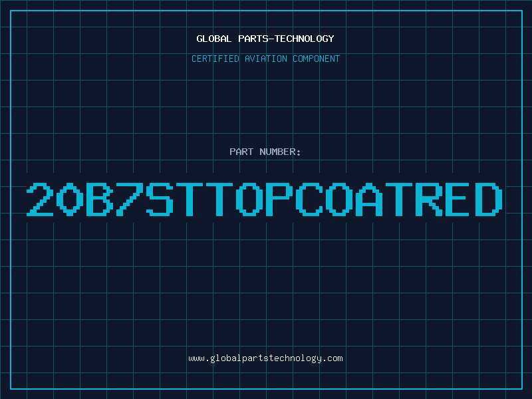Viewport: 532px width, 399px height.
Task: Select the word AVIATION in the subtitle
Action: pos(265,59)
